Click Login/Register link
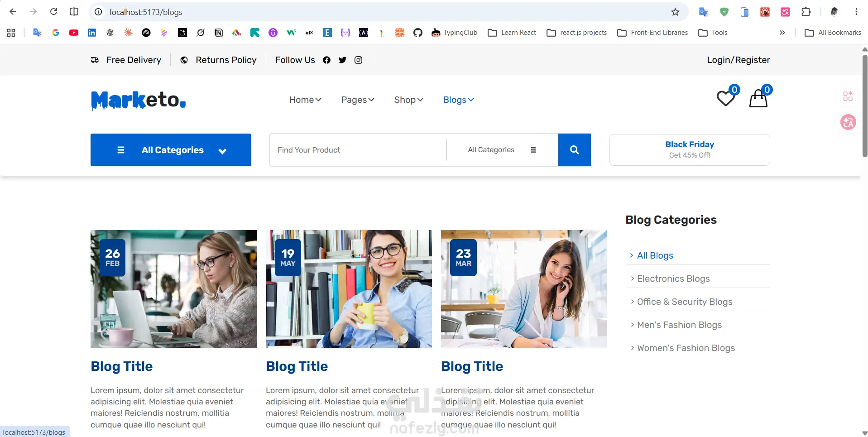Image resolution: width=868 pixels, height=437 pixels. tap(739, 60)
